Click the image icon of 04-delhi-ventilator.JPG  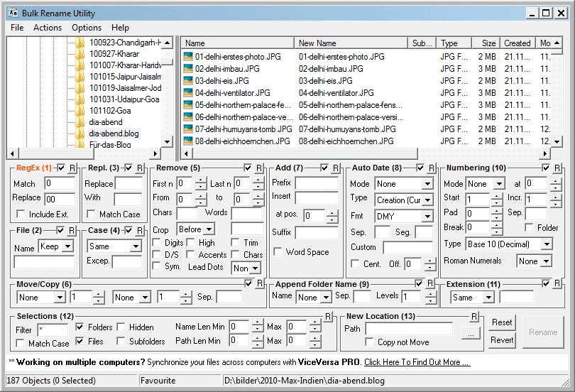click(188, 93)
